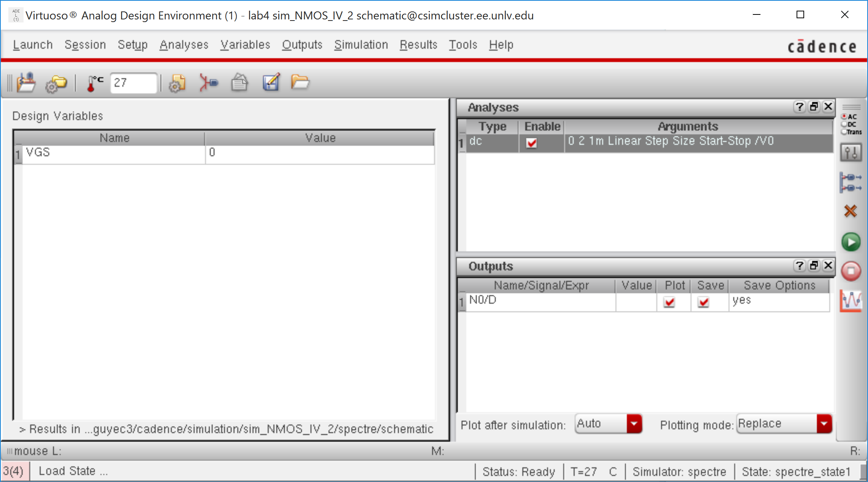Viewport: 868px width, 482px height.
Task: Click the Plot column header in Outputs
Action: (x=674, y=285)
